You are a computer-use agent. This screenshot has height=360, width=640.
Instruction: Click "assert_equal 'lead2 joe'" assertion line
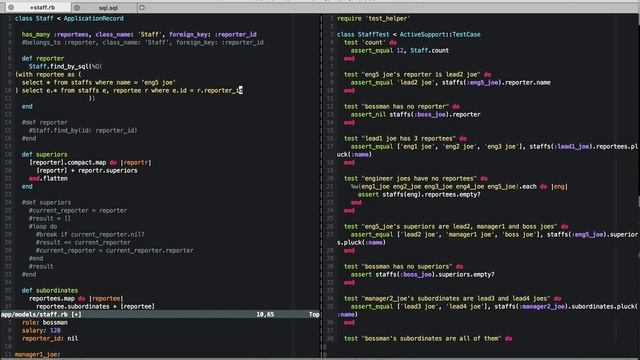point(450,82)
